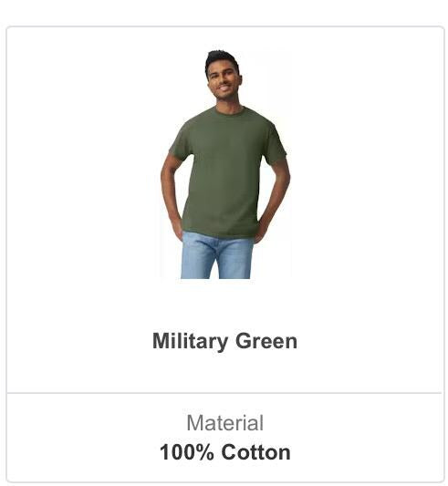Click the word Military in the title

coord(190,341)
